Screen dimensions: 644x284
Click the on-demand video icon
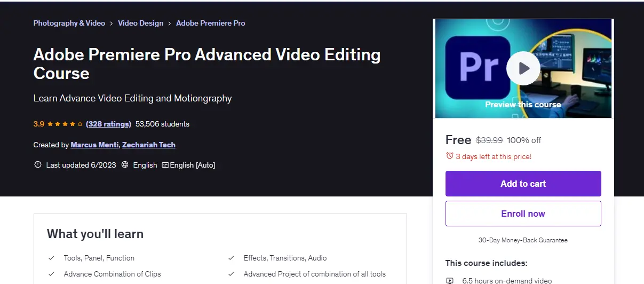pos(450,281)
